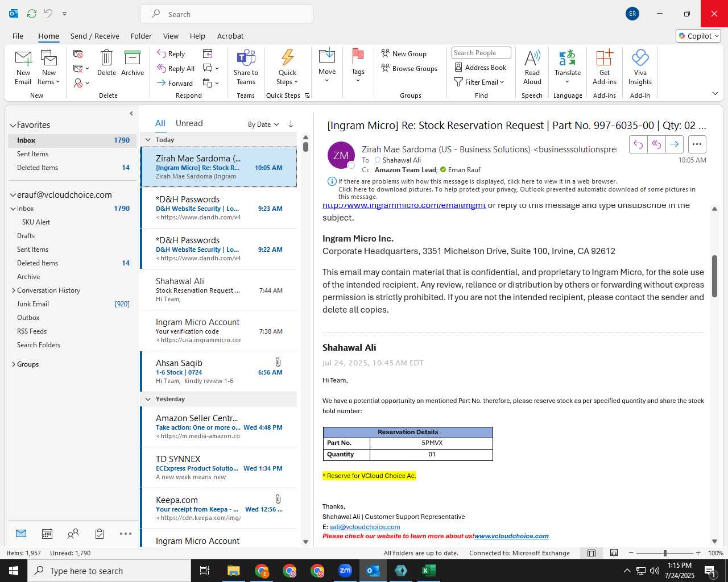Collapse the Today group
Screen dimensions: 728x582
point(148,140)
